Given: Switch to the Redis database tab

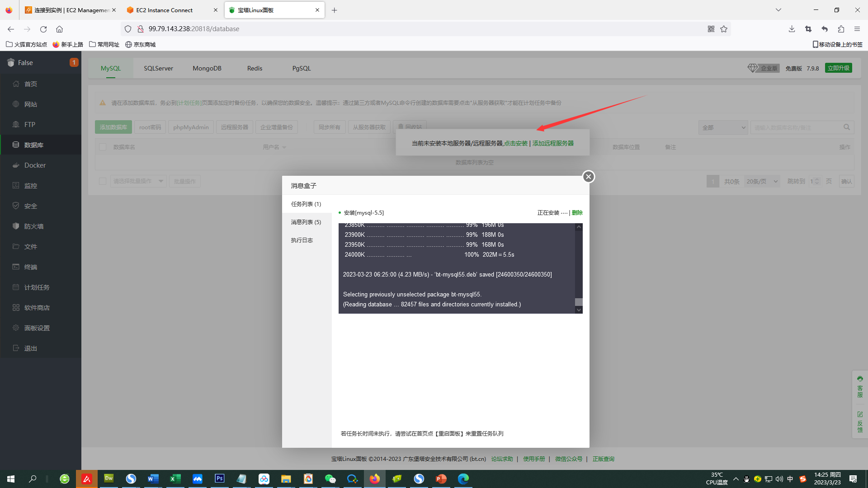Looking at the screenshot, I should point(255,68).
